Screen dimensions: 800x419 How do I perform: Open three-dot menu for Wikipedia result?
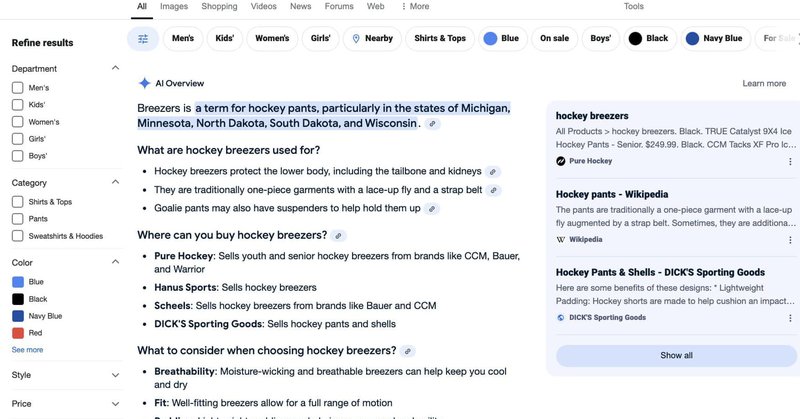coord(790,240)
